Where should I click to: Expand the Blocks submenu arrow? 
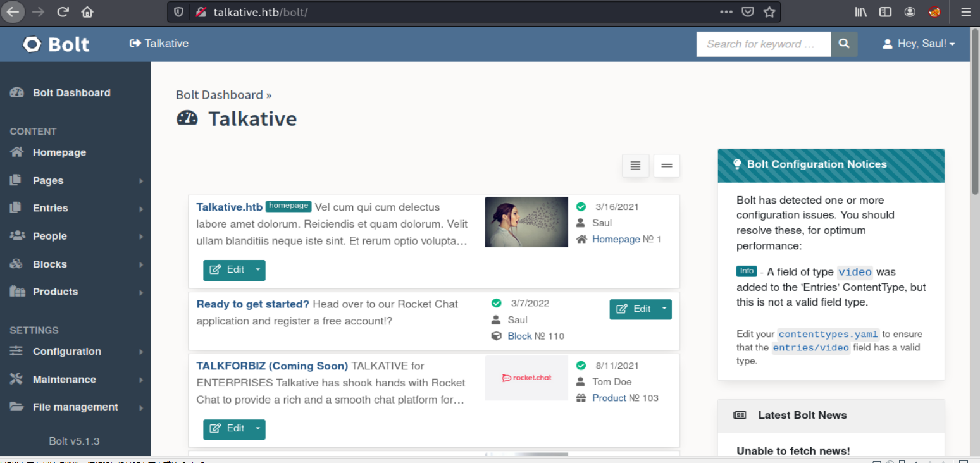(x=141, y=264)
